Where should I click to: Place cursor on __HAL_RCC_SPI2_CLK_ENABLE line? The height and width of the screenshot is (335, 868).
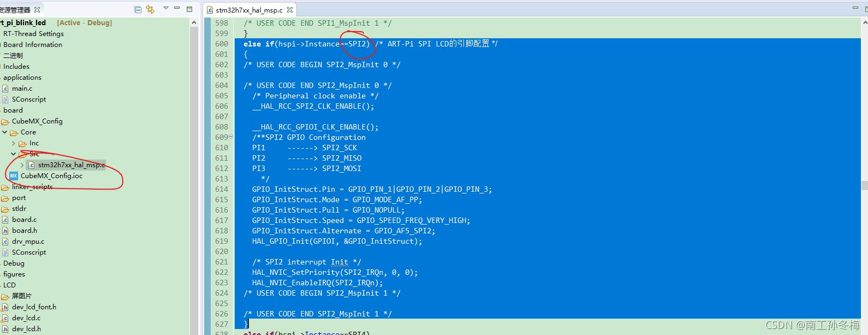click(x=313, y=106)
